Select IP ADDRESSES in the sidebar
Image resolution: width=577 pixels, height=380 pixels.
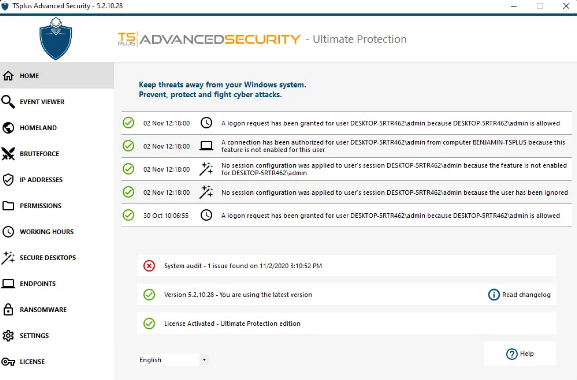coord(57,180)
